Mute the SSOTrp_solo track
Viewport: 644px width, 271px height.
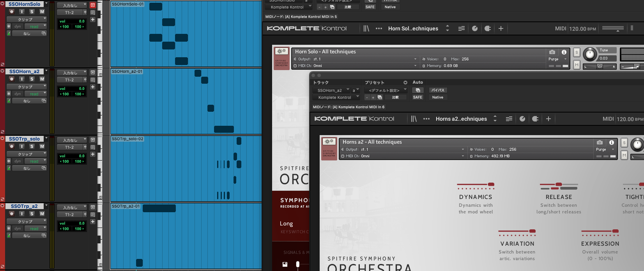(x=42, y=146)
